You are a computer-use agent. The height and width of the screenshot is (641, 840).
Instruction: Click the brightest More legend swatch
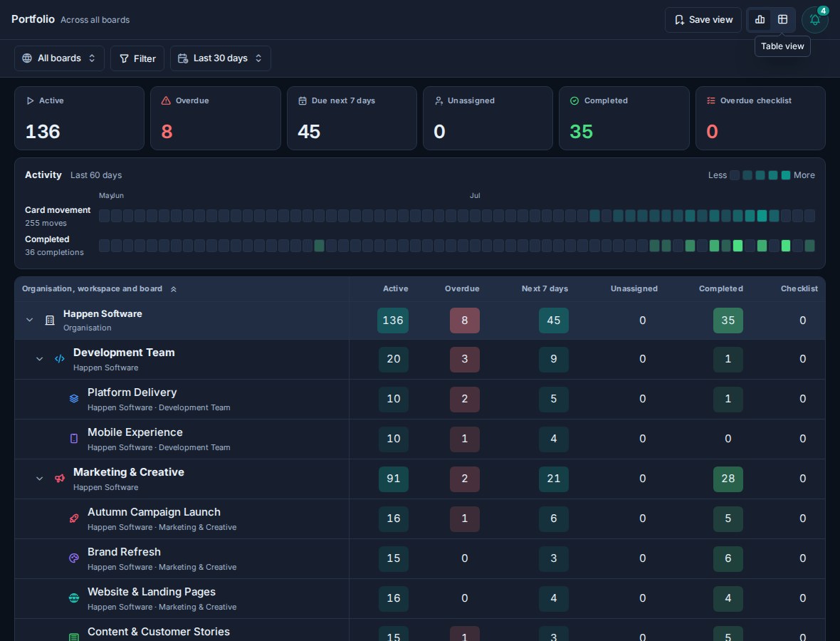[x=785, y=175]
